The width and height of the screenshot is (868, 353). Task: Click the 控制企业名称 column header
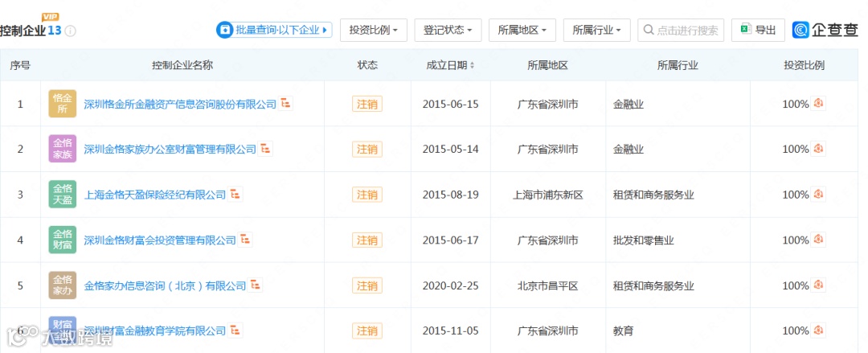tap(182, 65)
